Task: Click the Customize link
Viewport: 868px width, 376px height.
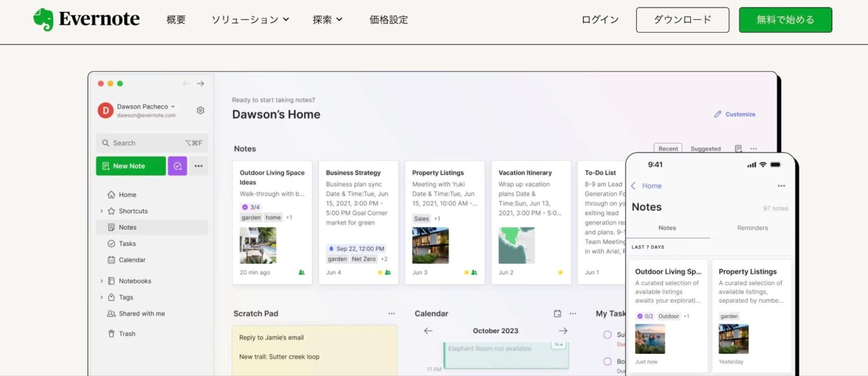Action: coord(735,114)
